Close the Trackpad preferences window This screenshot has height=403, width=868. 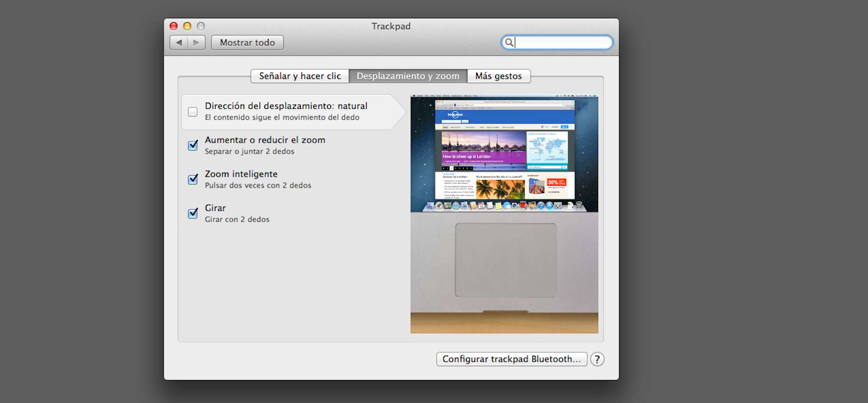174,26
